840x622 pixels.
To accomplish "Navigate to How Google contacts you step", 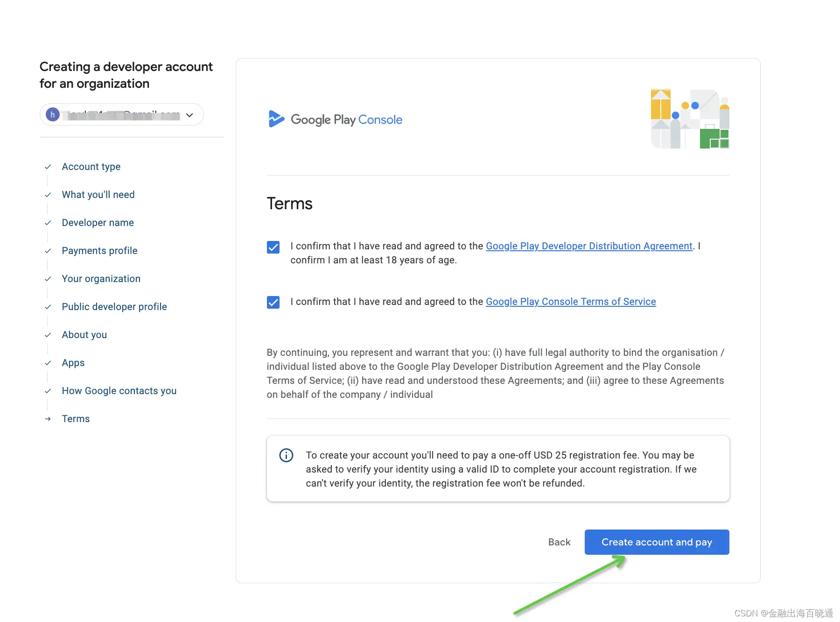I will point(119,391).
